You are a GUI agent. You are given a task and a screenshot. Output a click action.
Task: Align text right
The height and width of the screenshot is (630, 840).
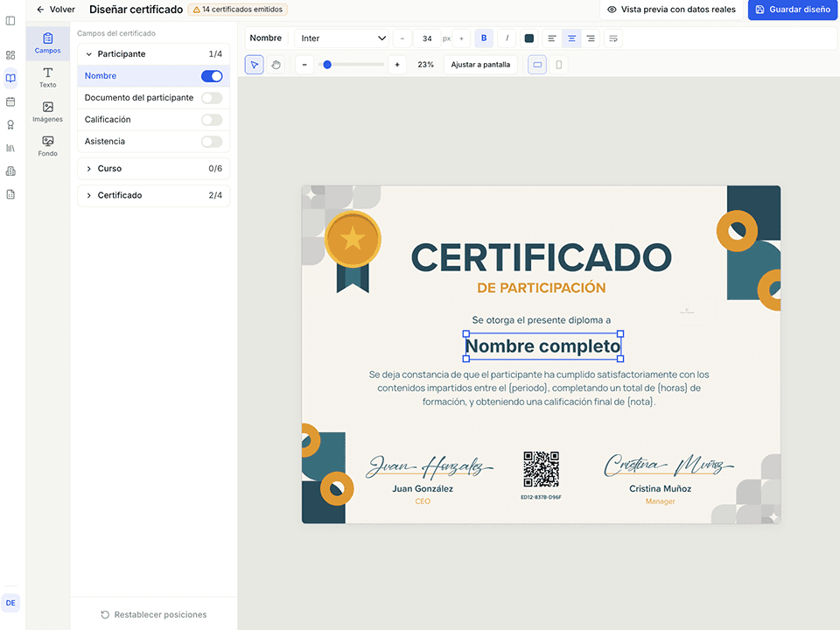pyautogui.click(x=591, y=38)
